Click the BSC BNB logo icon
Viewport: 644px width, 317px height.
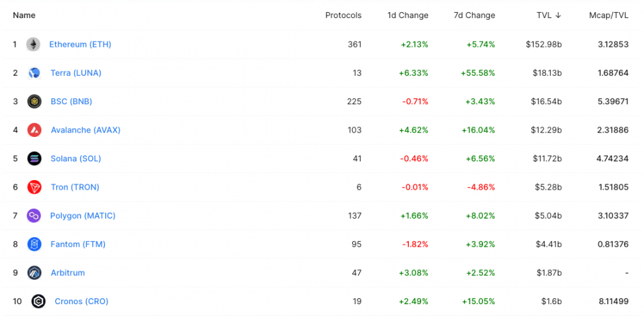[x=34, y=102]
